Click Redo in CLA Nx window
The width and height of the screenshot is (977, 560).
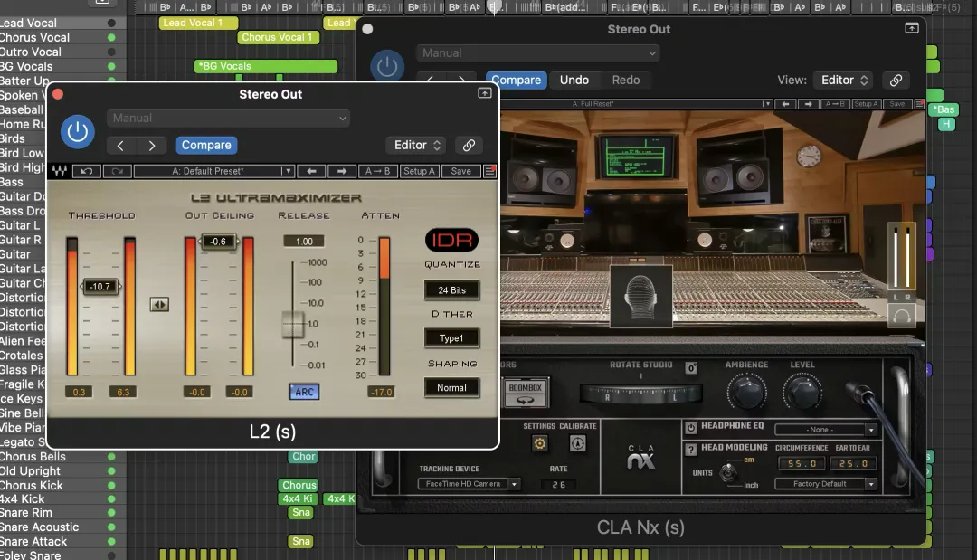[626, 81]
